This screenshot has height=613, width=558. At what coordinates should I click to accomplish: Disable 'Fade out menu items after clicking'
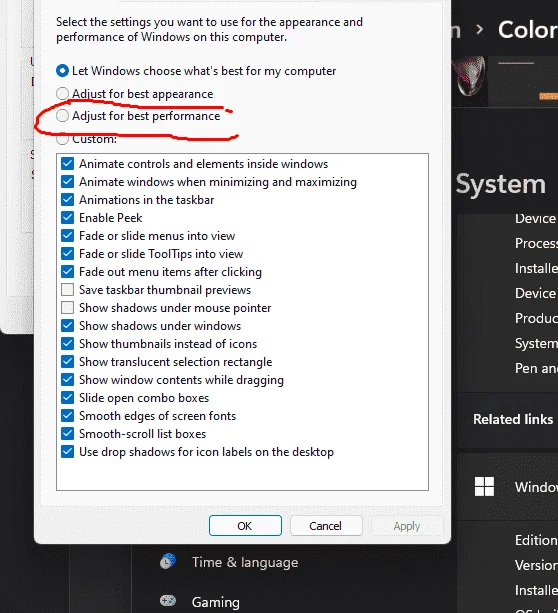(67, 271)
